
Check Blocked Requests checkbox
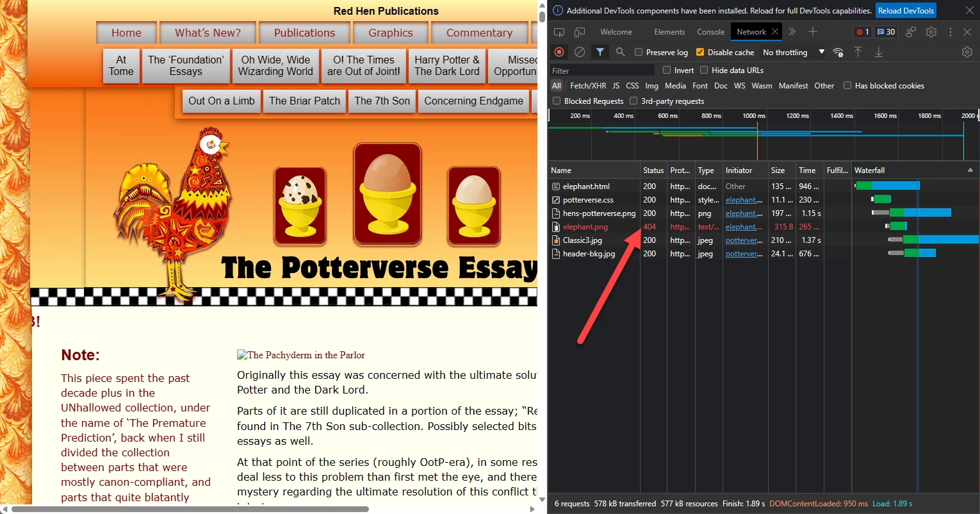click(x=557, y=101)
